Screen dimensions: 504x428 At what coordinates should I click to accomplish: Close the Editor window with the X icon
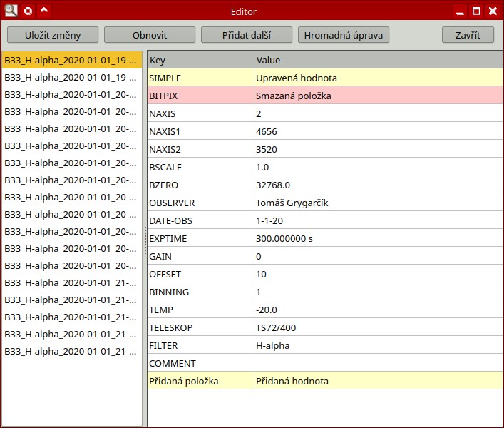coord(492,11)
